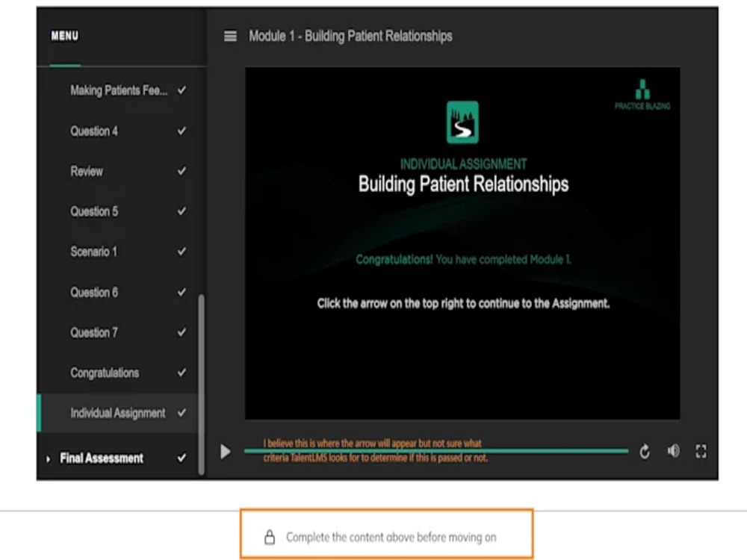Click the lock icon below the player
The width and height of the screenshot is (747, 560).
pyautogui.click(x=270, y=537)
